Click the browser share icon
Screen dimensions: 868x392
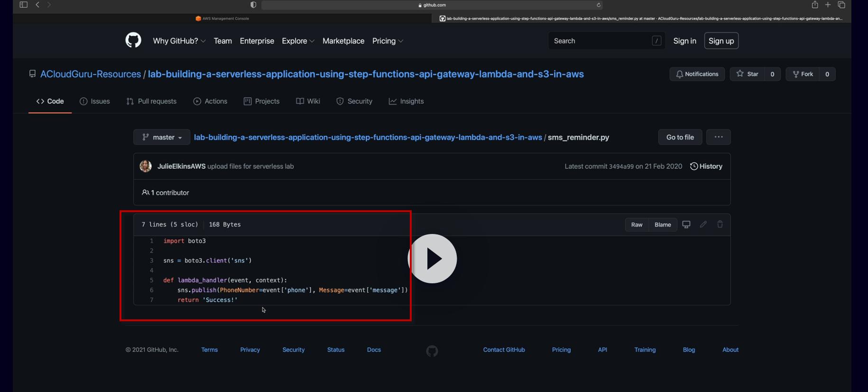[815, 5]
